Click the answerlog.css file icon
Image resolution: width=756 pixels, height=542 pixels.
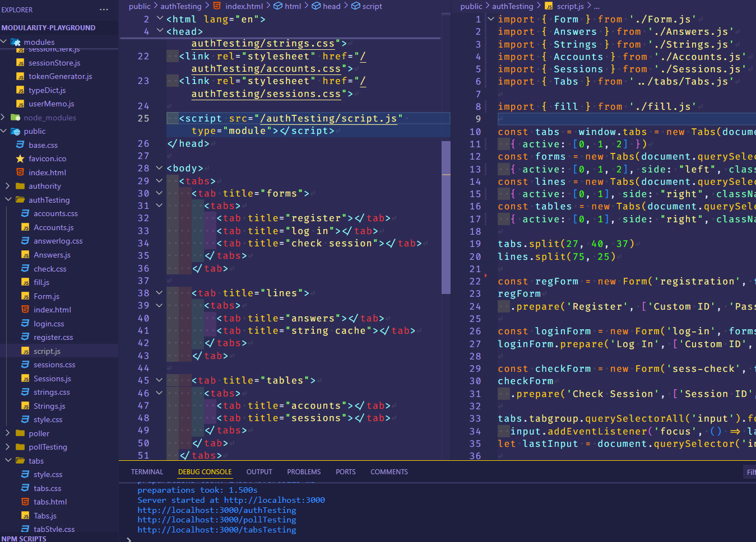click(25, 241)
